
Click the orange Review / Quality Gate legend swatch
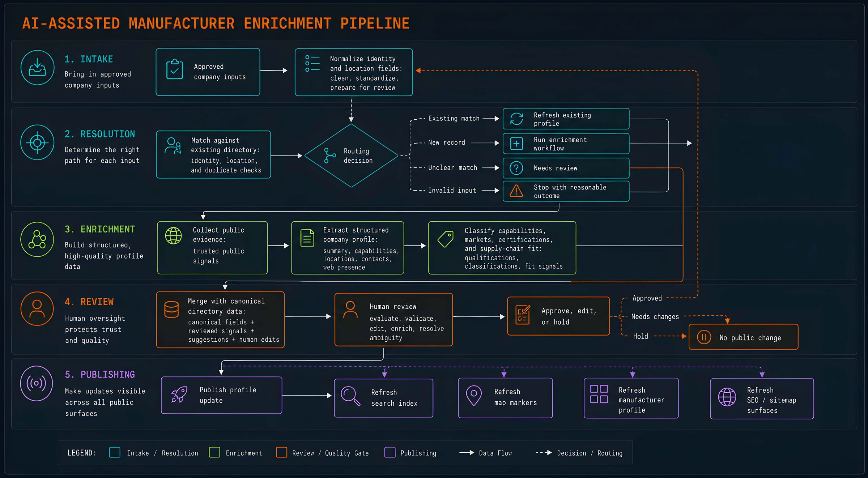tap(281, 452)
